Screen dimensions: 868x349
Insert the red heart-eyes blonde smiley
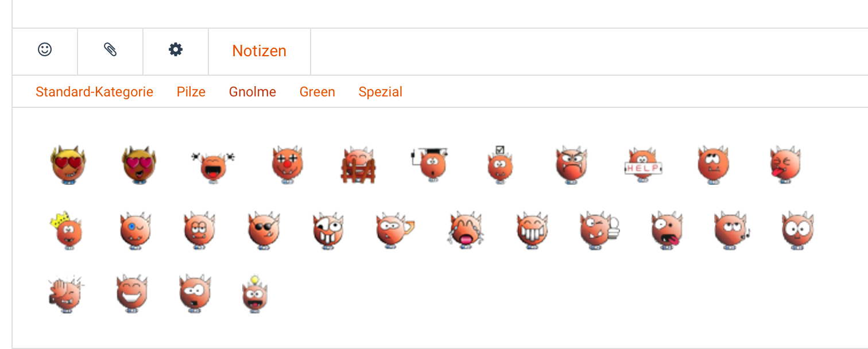pos(68,164)
